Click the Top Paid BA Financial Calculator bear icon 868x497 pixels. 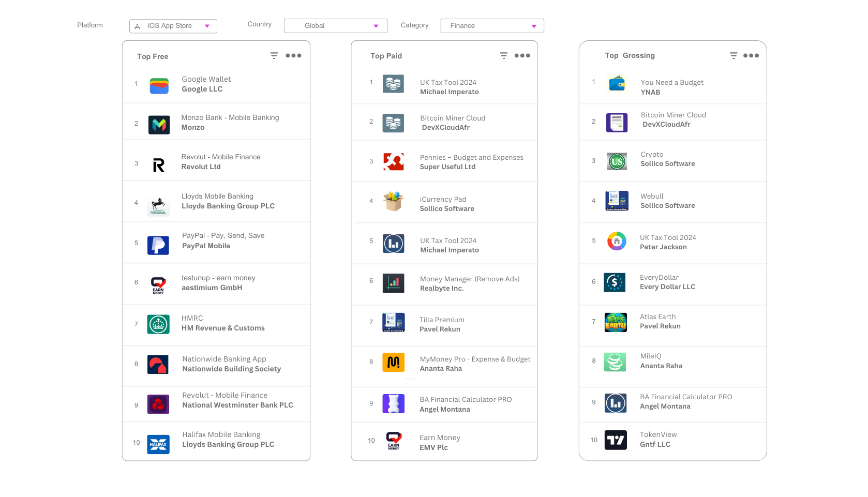(x=393, y=403)
